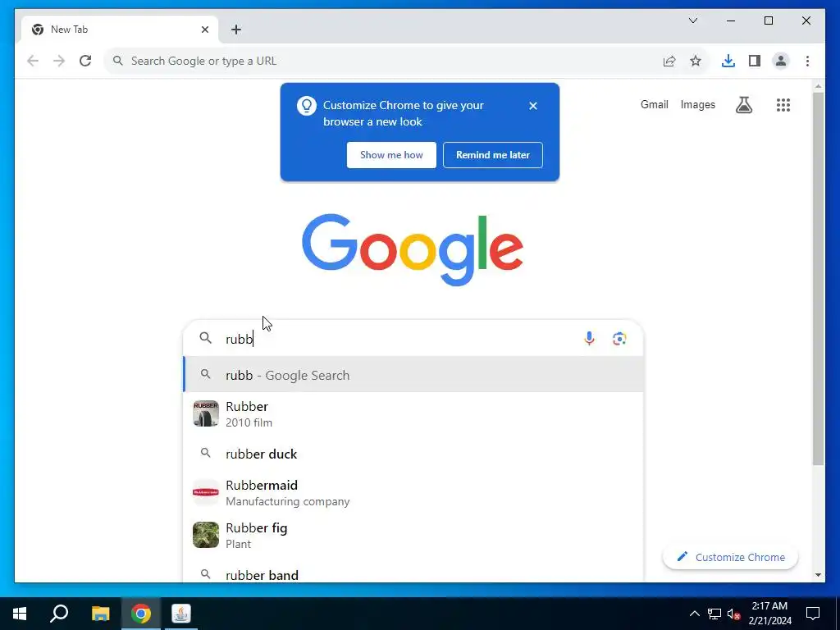Dismiss the Customize Chrome tip

click(533, 106)
